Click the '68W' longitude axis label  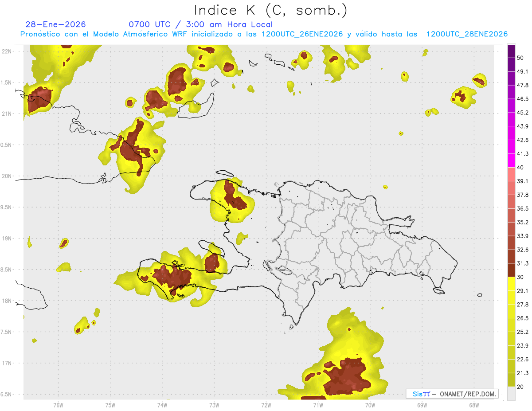[474, 405]
